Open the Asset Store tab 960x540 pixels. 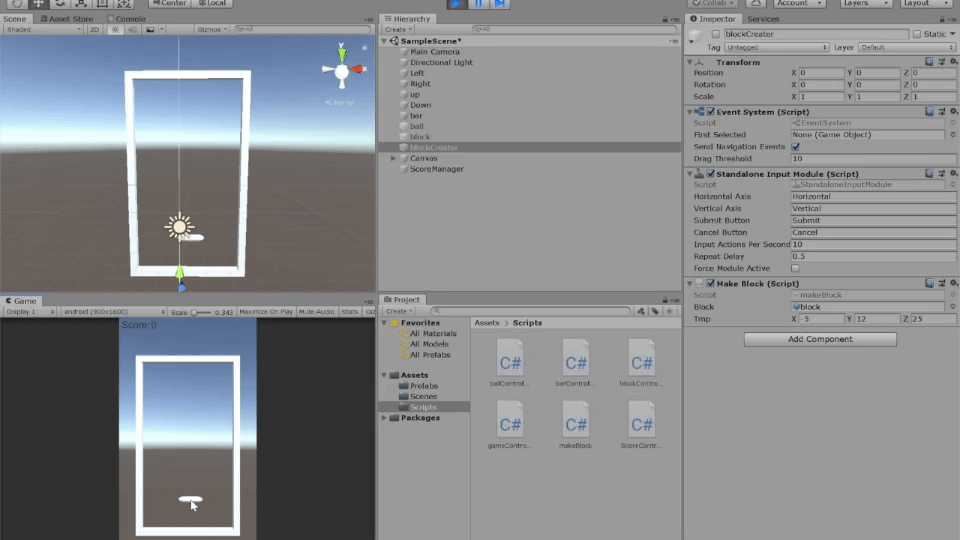coord(66,19)
